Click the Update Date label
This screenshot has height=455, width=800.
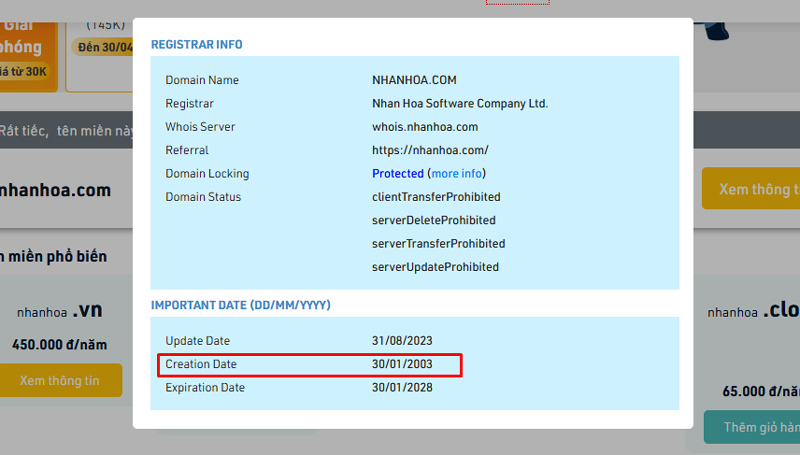[197, 341]
